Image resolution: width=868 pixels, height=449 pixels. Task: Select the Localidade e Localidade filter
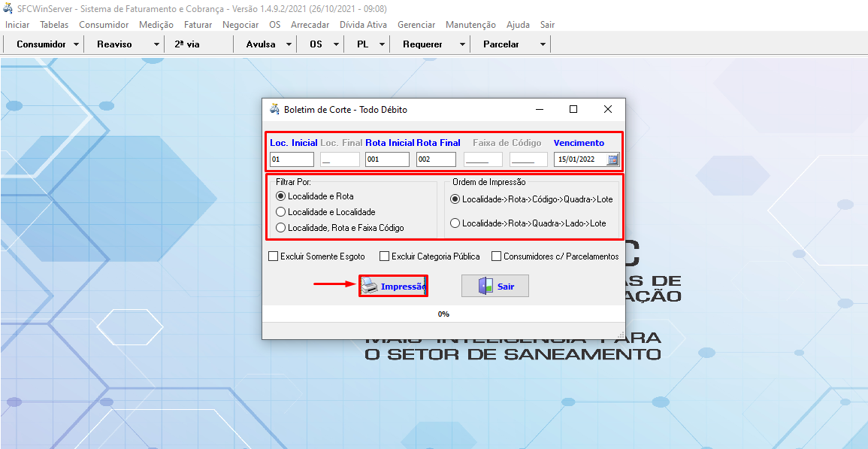[x=281, y=212]
